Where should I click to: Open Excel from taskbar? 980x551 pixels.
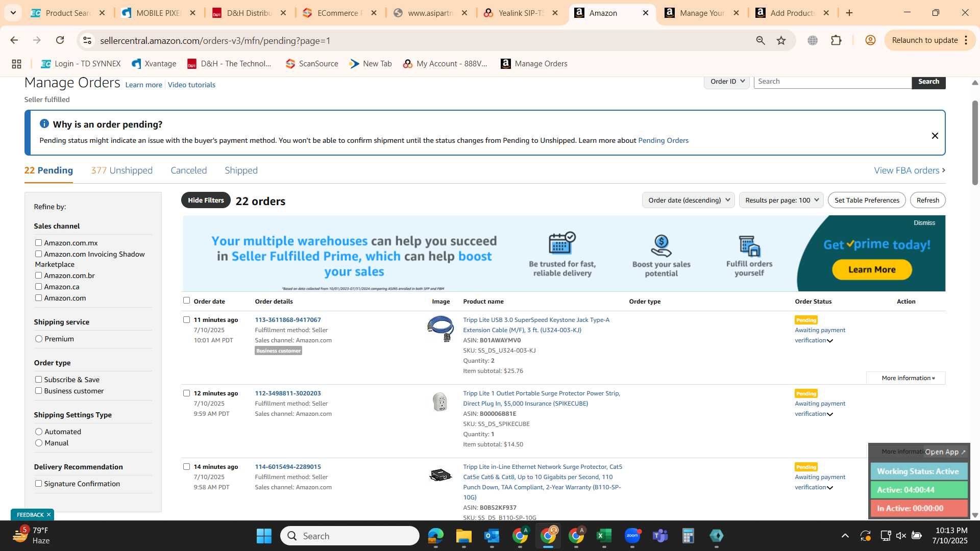[604, 536]
